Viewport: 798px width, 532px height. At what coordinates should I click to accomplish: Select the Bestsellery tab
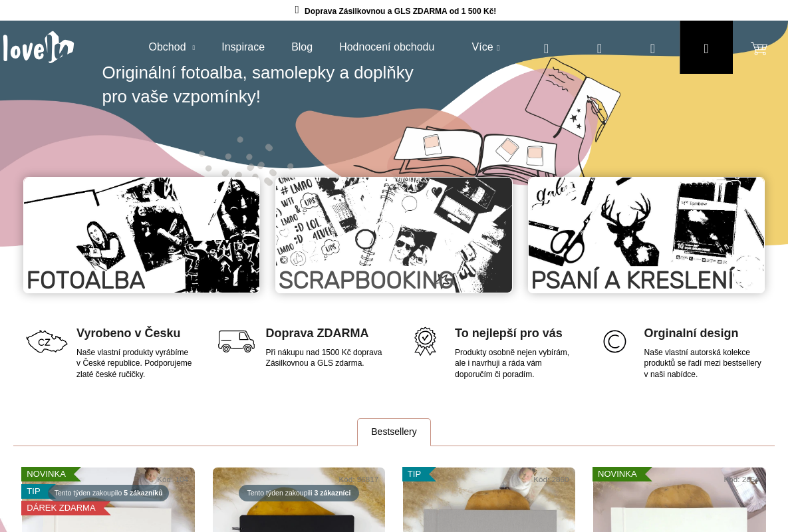click(x=394, y=432)
